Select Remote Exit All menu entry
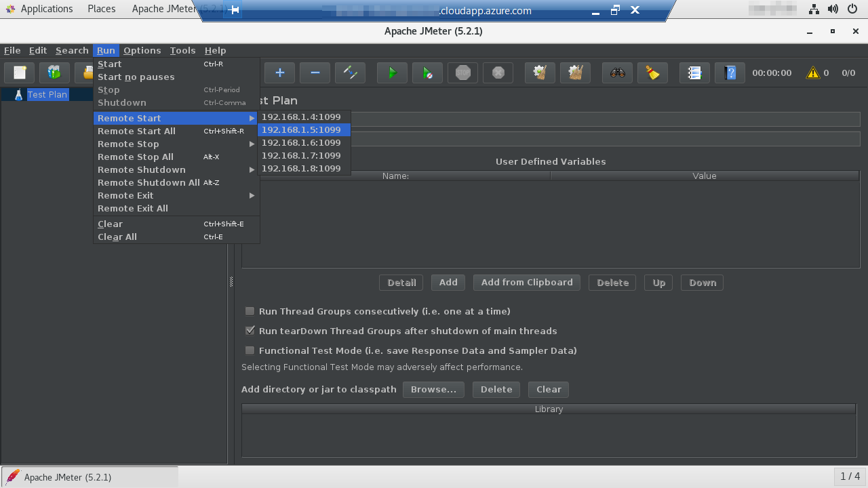This screenshot has height=488, width=868. 176,208
